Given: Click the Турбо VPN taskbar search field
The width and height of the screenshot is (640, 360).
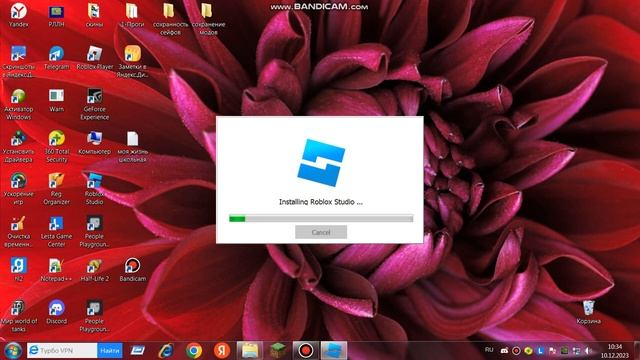Looking at the screenshot, I should pos(62,351).
